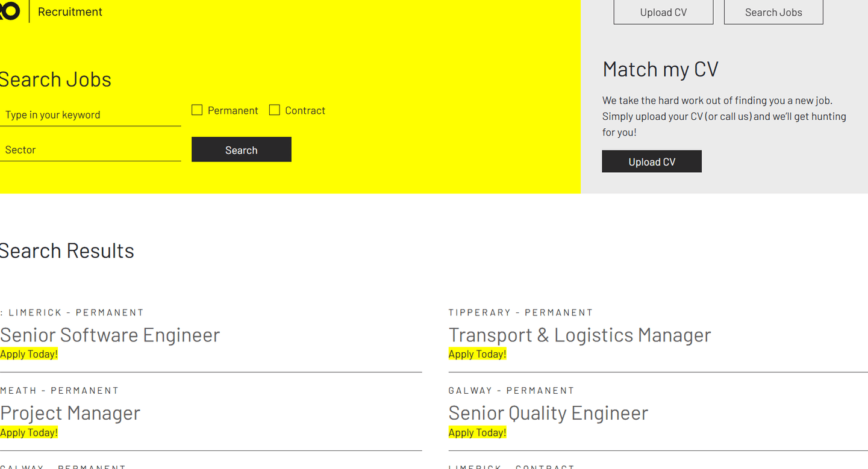
Task: Open the Senior Quality Engineer listing
Action: 548,413
